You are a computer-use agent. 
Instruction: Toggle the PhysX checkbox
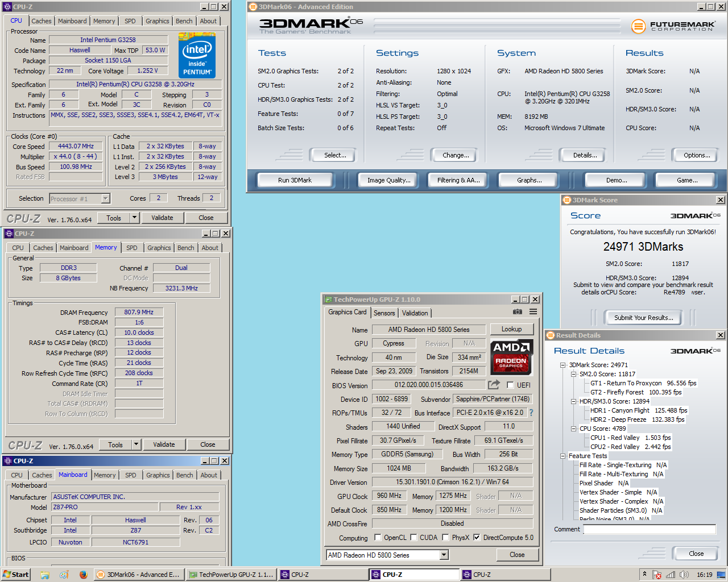coord(446,537)
